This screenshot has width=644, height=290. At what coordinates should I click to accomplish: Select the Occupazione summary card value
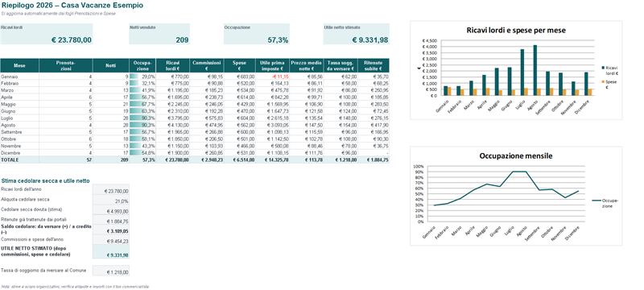coord(278,39)
